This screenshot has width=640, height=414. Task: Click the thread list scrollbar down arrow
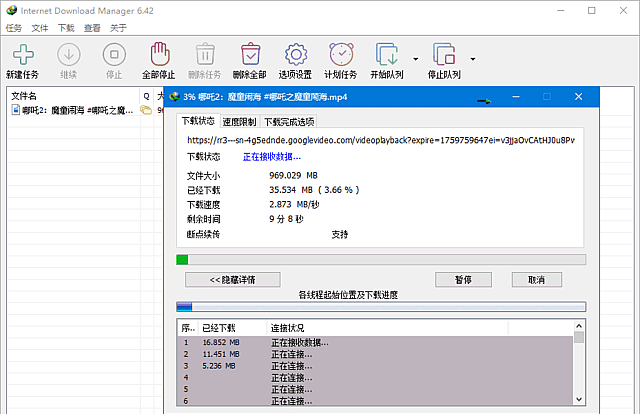[x=579, y=399]
